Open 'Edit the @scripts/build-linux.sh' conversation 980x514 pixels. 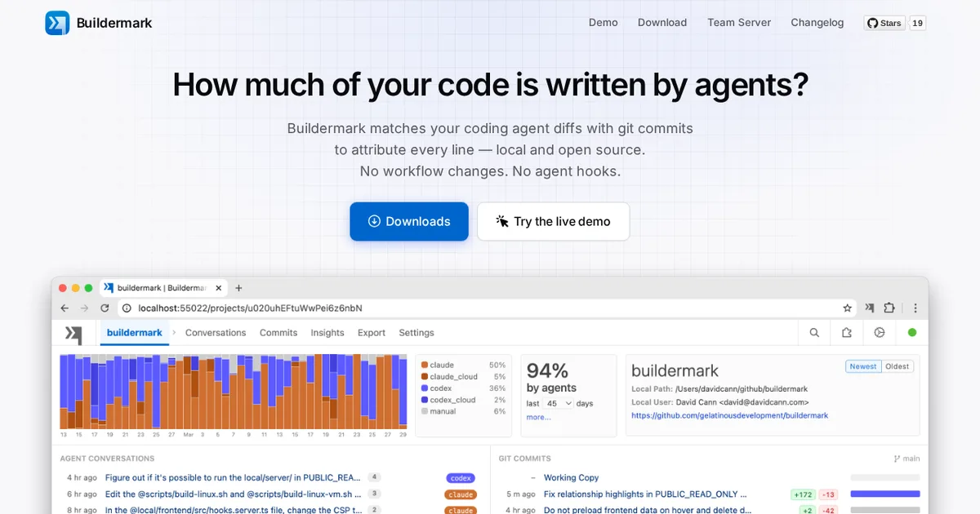click(234, 494)
